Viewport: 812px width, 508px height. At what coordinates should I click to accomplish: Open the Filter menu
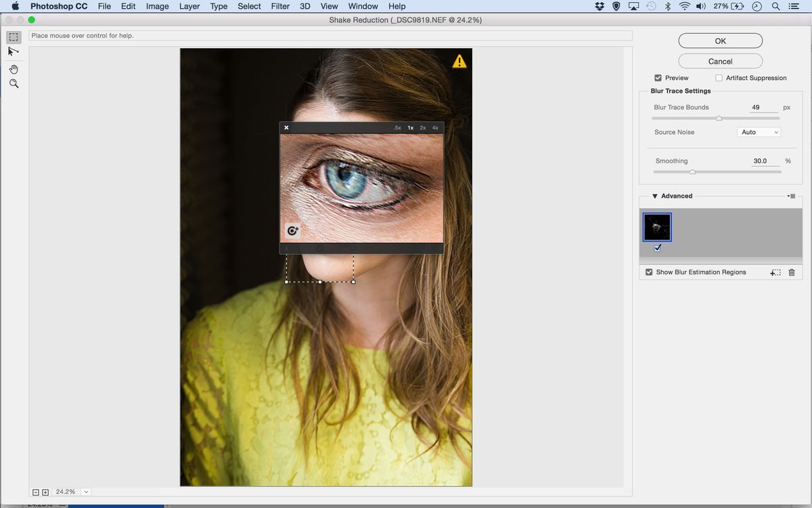(280, 6)
